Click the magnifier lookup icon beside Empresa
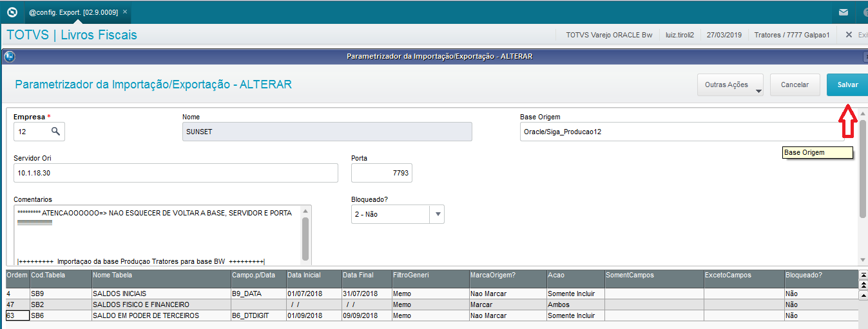Screen dimensions: 868x329 click(x=56, y=131)
